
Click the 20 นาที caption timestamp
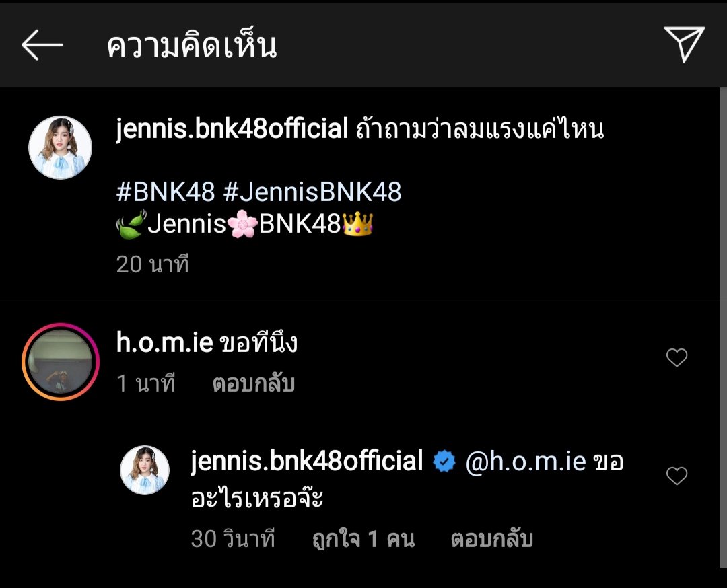[153, 264]
